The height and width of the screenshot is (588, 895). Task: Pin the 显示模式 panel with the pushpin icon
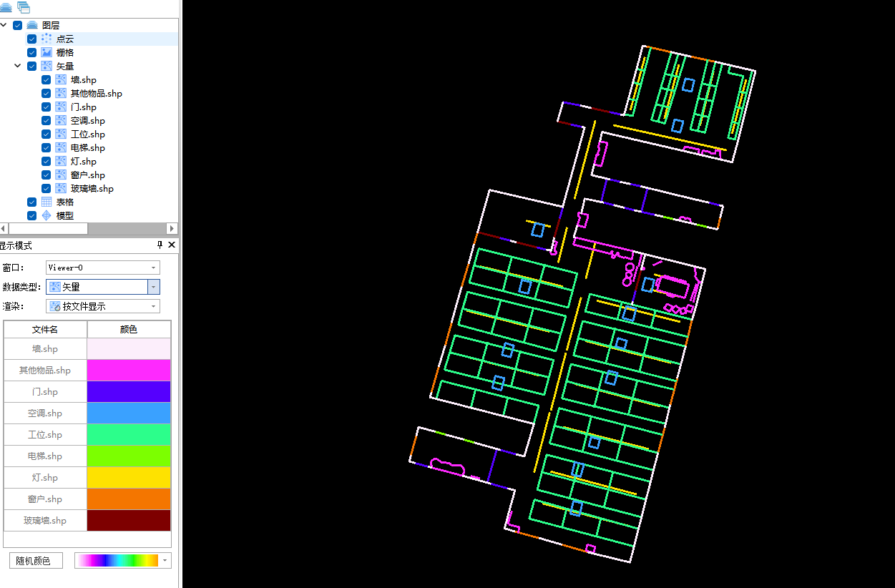coord(160,245)
